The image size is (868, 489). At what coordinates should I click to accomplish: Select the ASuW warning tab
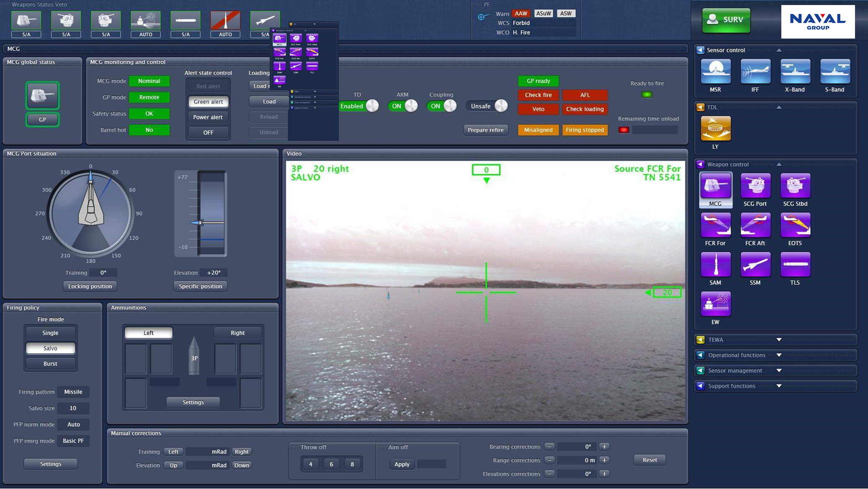pyautogui.click(x=543, y=13)
